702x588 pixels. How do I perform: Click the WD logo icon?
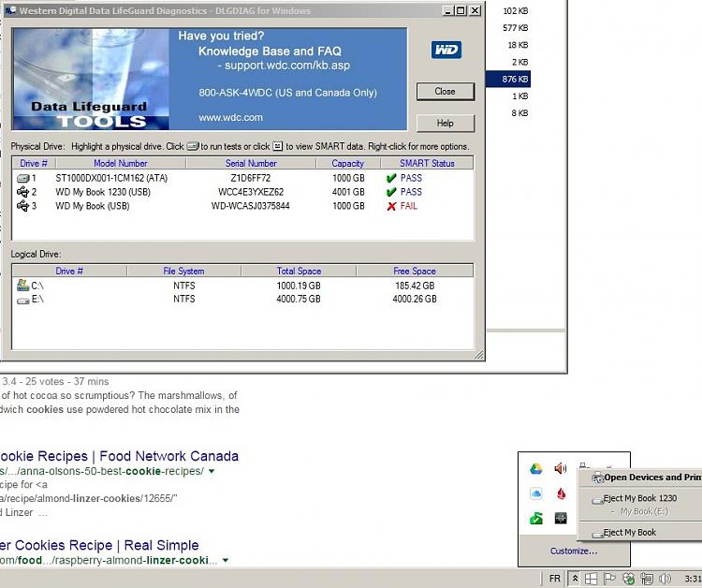pyautogui.click(x=446, y=50)
